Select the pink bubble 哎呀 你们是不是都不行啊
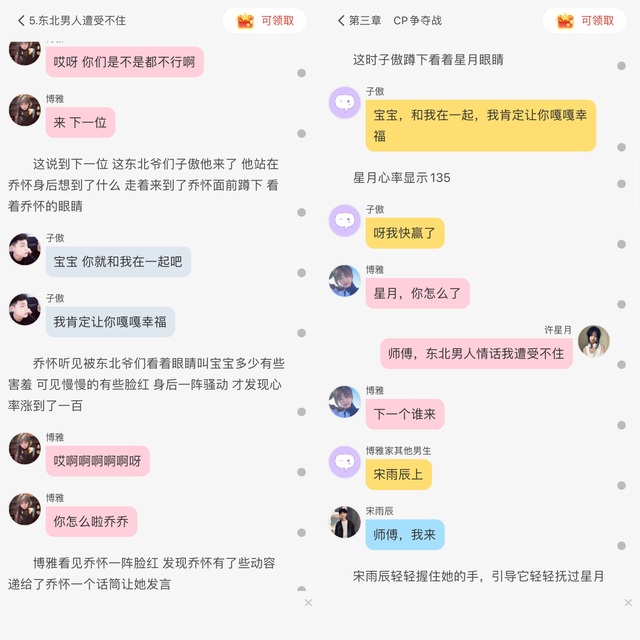 pyautogui.click(x=124, y=62)
